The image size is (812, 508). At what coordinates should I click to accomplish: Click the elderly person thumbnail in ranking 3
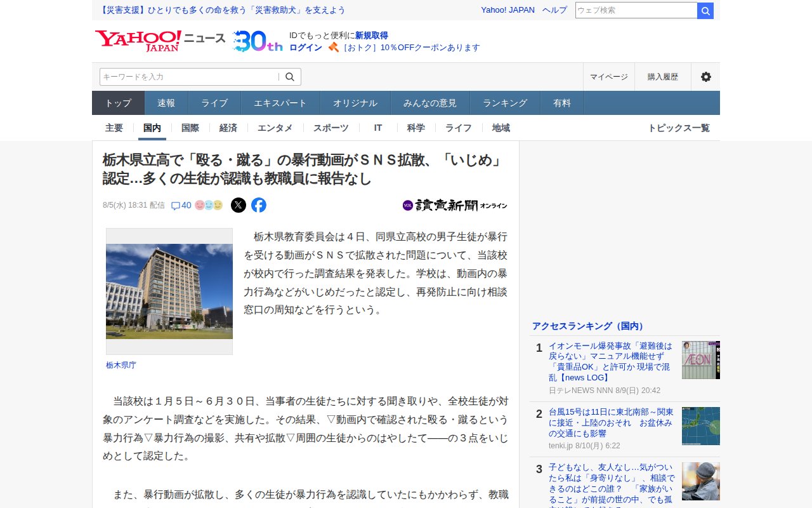[701, 481]
